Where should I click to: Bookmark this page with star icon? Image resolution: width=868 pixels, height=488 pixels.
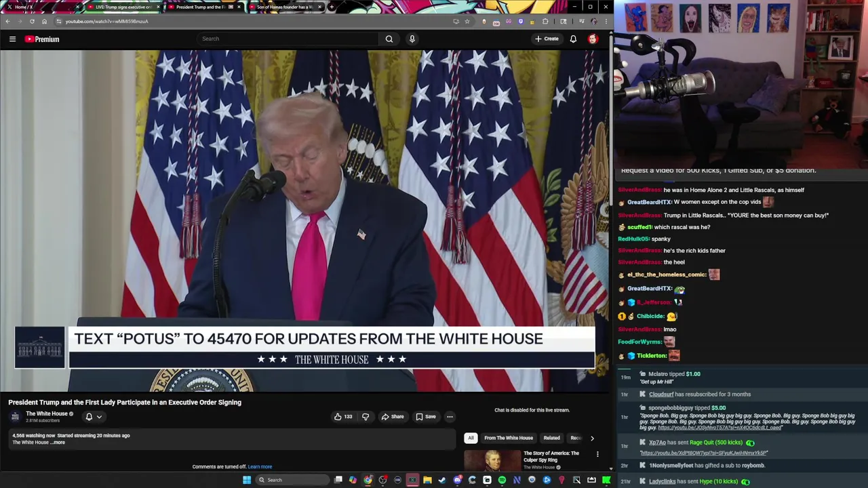click(x=467, y=21)
